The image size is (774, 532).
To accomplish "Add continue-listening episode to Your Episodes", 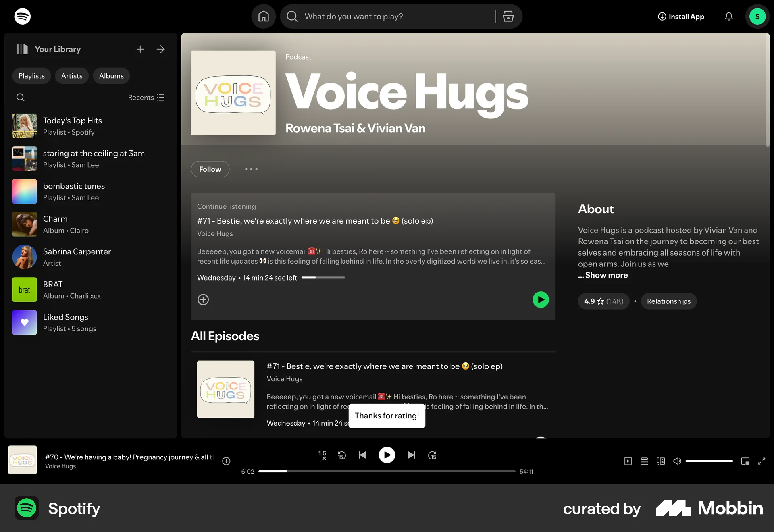I will point(203,299).
